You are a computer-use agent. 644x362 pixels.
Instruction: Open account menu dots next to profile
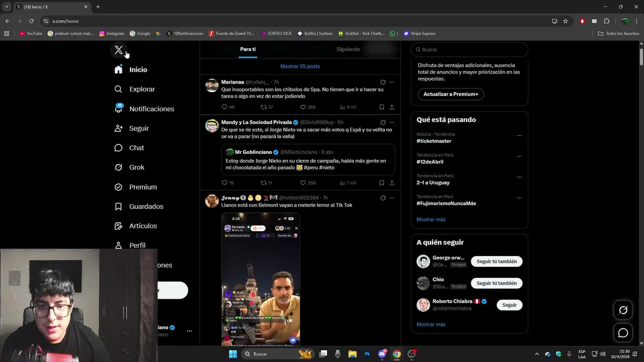pyautogui.click(x=189, y=331)
